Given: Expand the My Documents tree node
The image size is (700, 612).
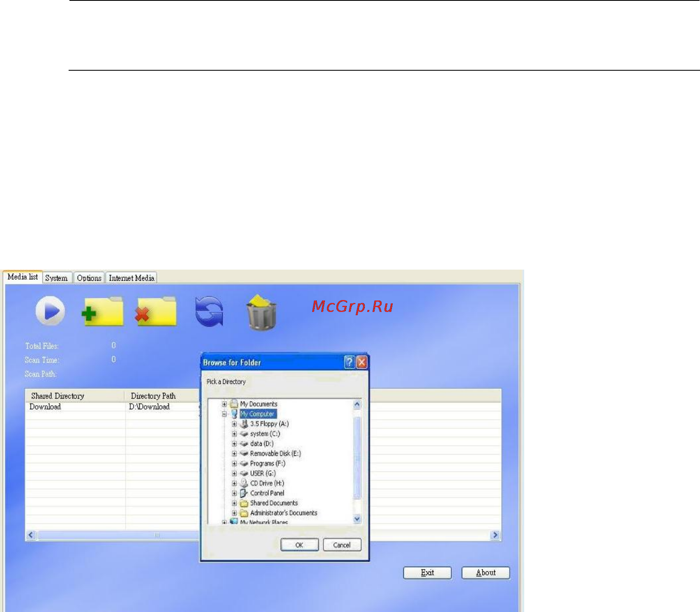Looking at the screenshot, I should [224, 404].
